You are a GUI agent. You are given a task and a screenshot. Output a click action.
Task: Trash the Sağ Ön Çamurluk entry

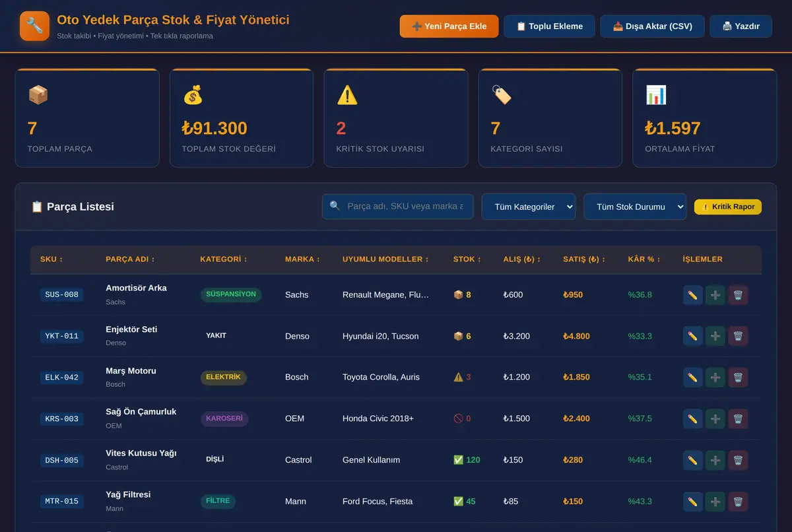pos(738,418)
